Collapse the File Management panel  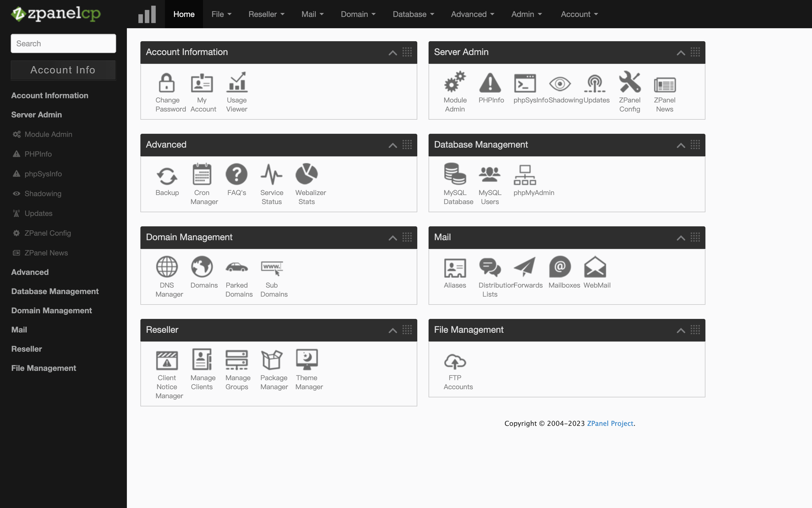click(681, 330)
